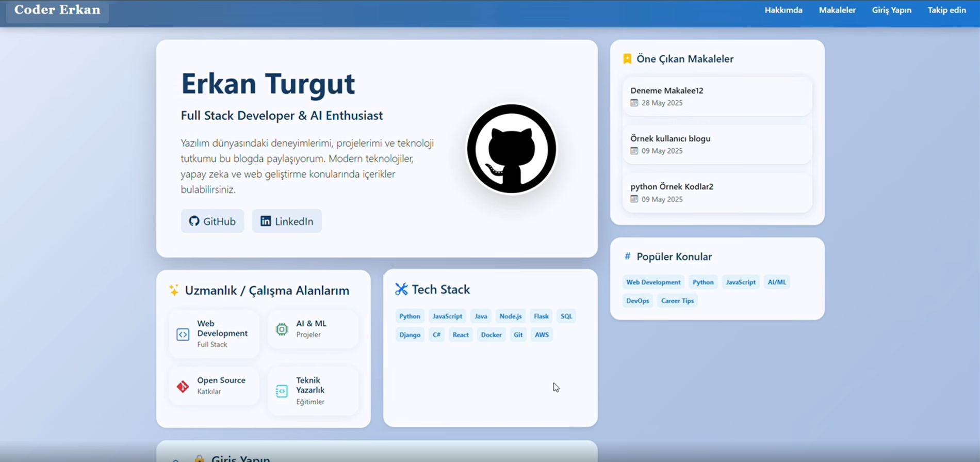
Task: Click the Erkan Turgut name heading
Action: [x=268, y=84]
